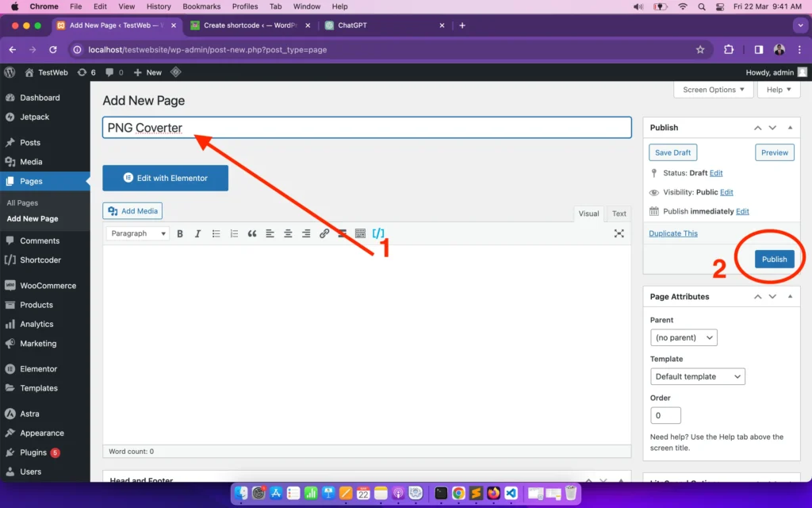Viewport: 812px width, 508px height.
Task: Align text right
Action: 306,234
